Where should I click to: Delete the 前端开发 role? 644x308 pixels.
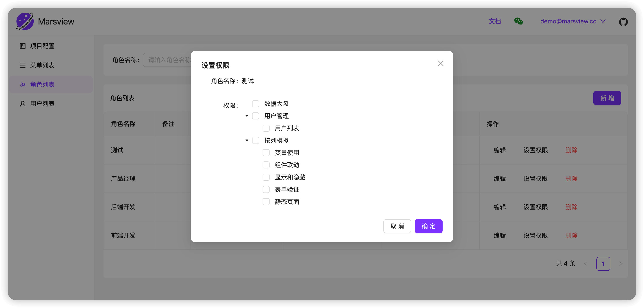(x=571, y=235)
